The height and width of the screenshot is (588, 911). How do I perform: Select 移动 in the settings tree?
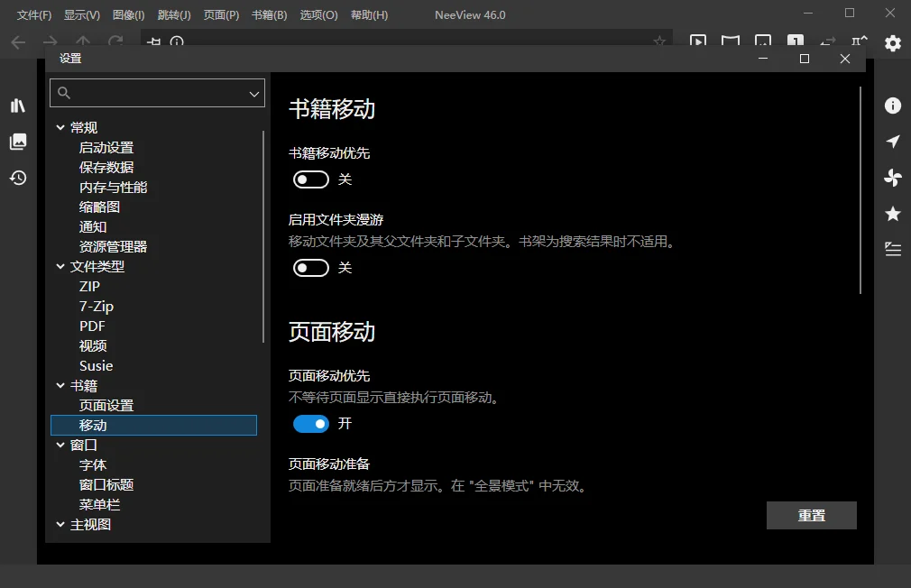pyautogui.click(x=153, y=426)
